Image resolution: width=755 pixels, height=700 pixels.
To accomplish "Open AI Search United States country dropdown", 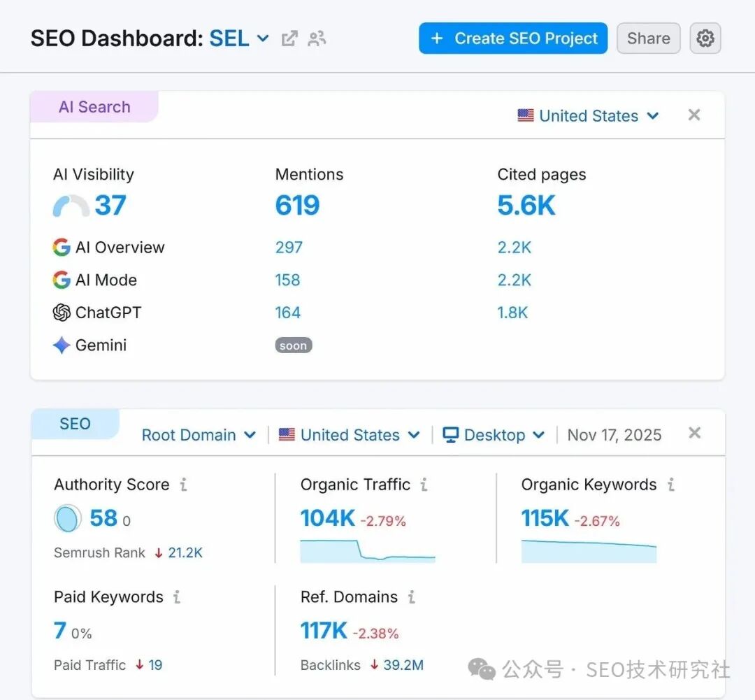I will coord(588,116).
